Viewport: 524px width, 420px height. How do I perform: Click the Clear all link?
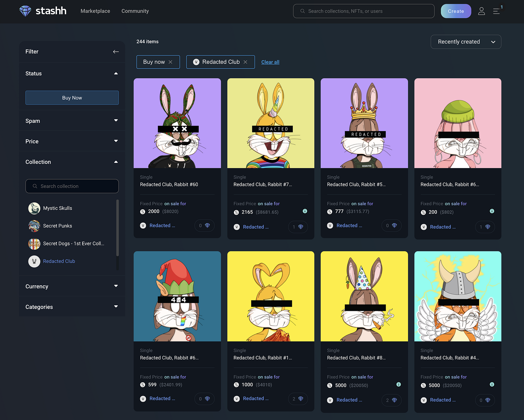tap(270, 62)
